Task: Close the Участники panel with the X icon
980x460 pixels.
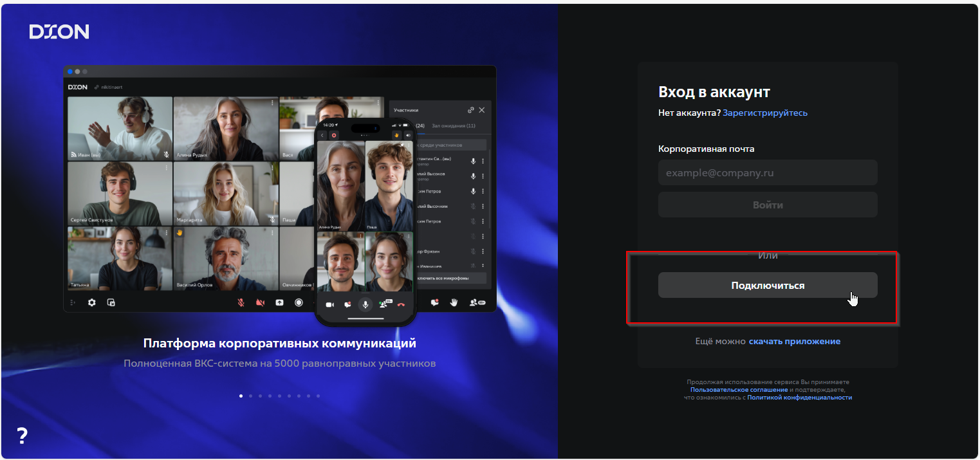Action: 482,110
